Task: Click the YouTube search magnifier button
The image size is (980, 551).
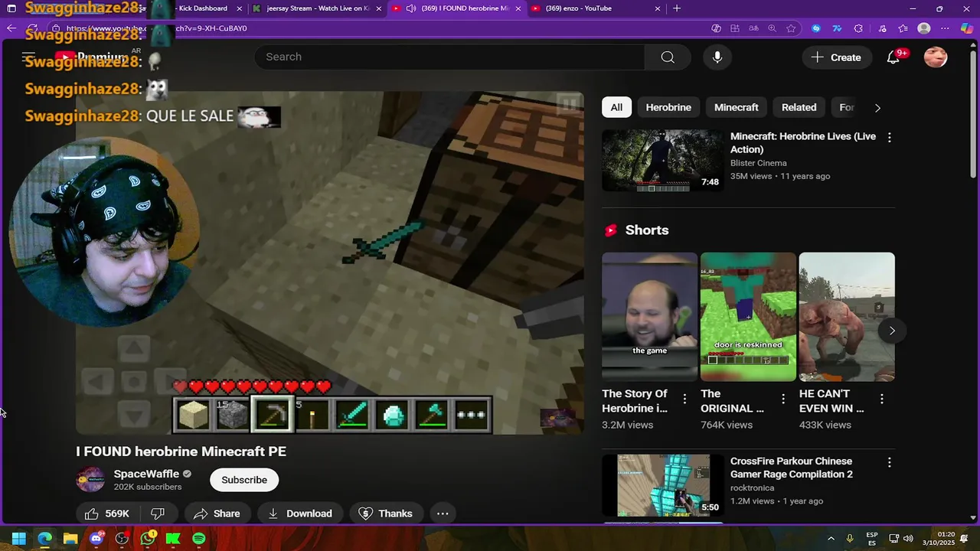Action: coord(668,57)
